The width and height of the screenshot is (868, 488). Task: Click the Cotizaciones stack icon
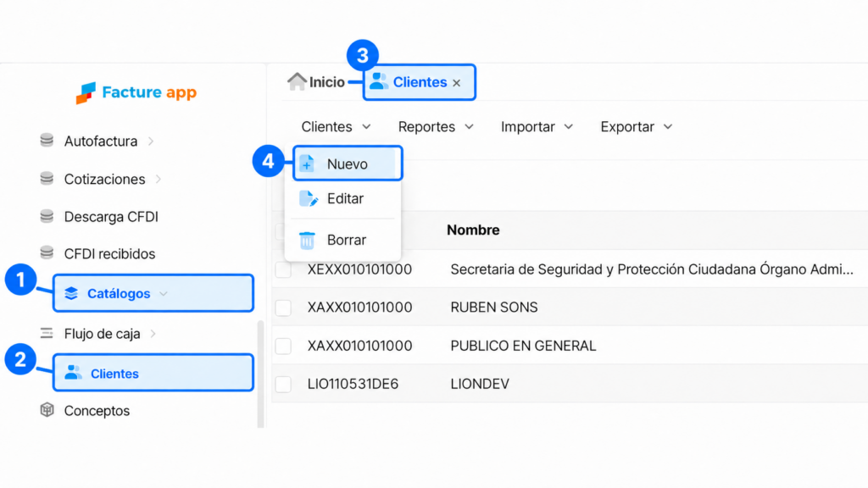[47, 179]
